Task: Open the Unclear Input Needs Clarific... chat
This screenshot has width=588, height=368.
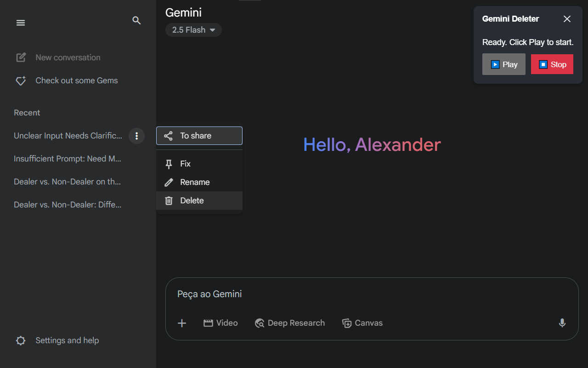Action: (68, 136)
